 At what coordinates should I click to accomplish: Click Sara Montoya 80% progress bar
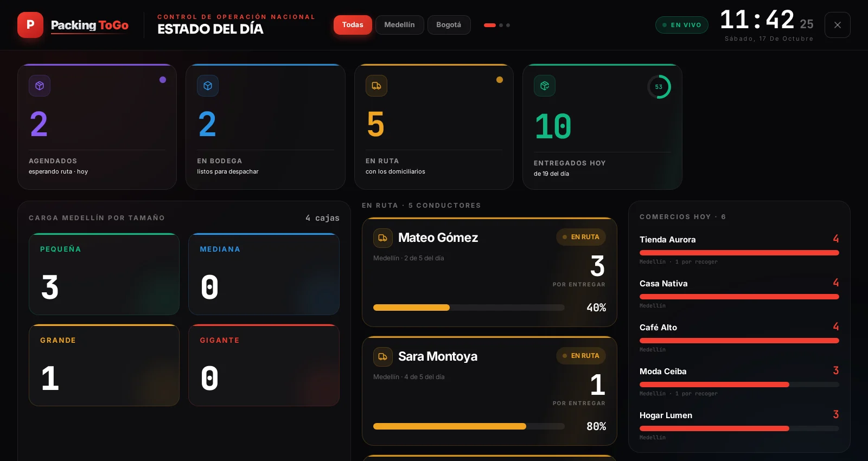[469, 426]
